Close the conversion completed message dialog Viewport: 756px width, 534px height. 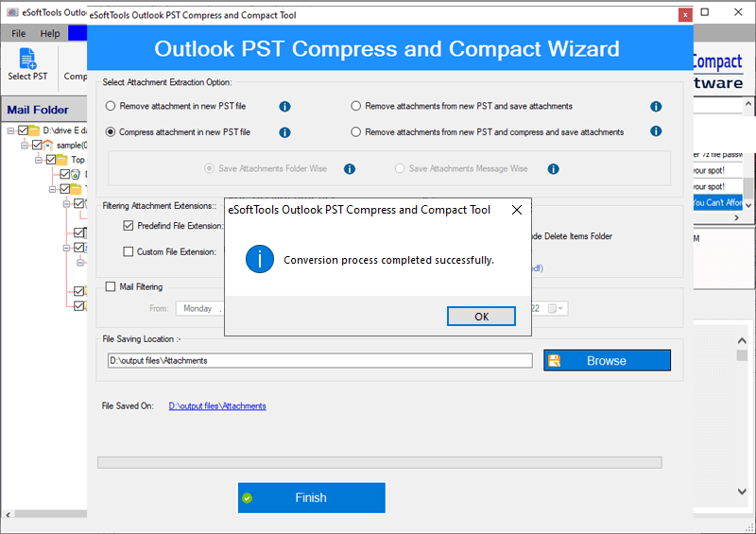click(x=516, y=210)
